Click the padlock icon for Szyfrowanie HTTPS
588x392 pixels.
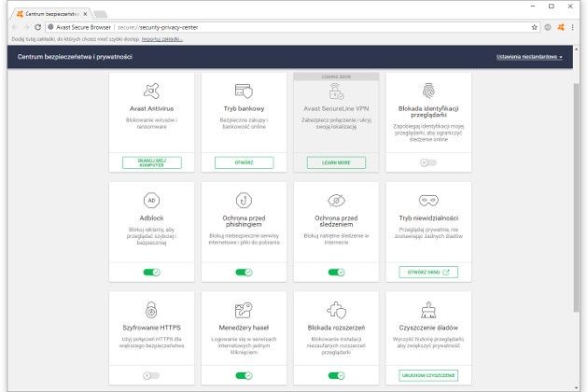151,310
